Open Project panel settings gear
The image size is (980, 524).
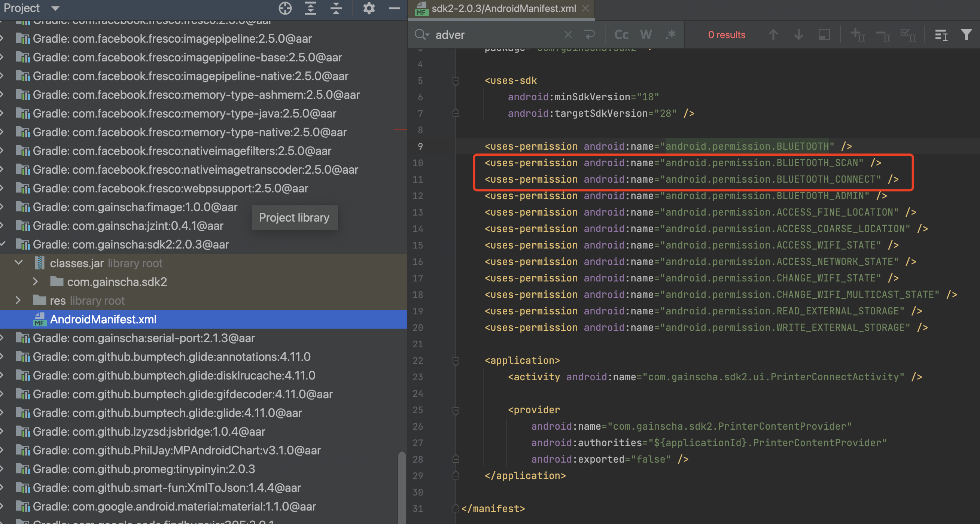369,8
